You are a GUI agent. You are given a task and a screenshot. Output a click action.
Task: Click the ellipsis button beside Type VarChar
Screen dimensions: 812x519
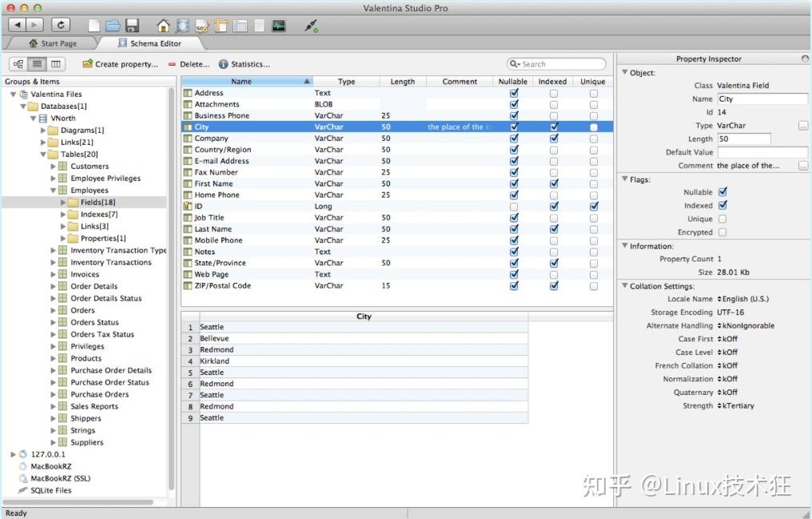pyautogui.click(x=803, y=126)
